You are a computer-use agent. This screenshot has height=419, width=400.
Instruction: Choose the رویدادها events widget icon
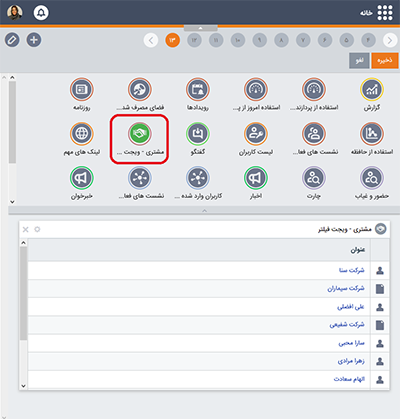[x=198, y=89]
